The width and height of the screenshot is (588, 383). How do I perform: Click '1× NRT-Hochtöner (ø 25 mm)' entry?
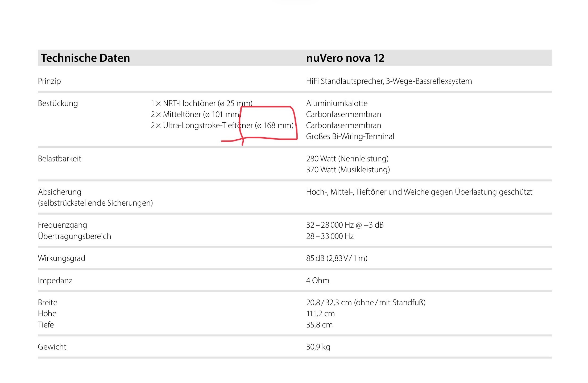point(201,103)
